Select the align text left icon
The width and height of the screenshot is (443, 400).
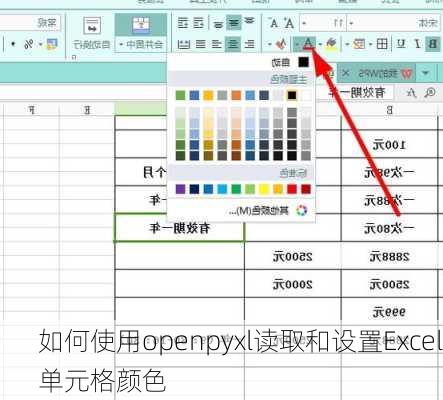click(249, 44)
